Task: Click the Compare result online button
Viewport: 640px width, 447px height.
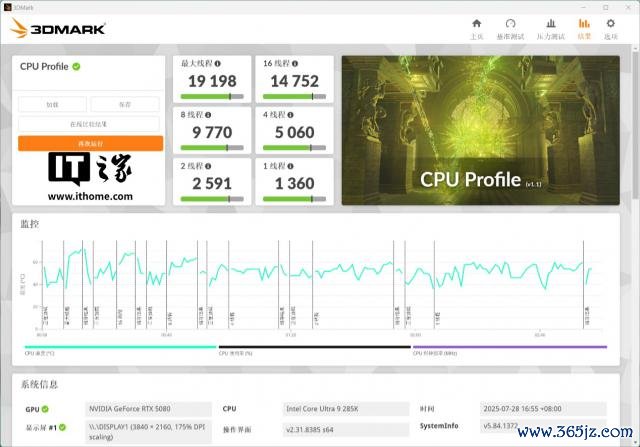Action: [90, 124]
